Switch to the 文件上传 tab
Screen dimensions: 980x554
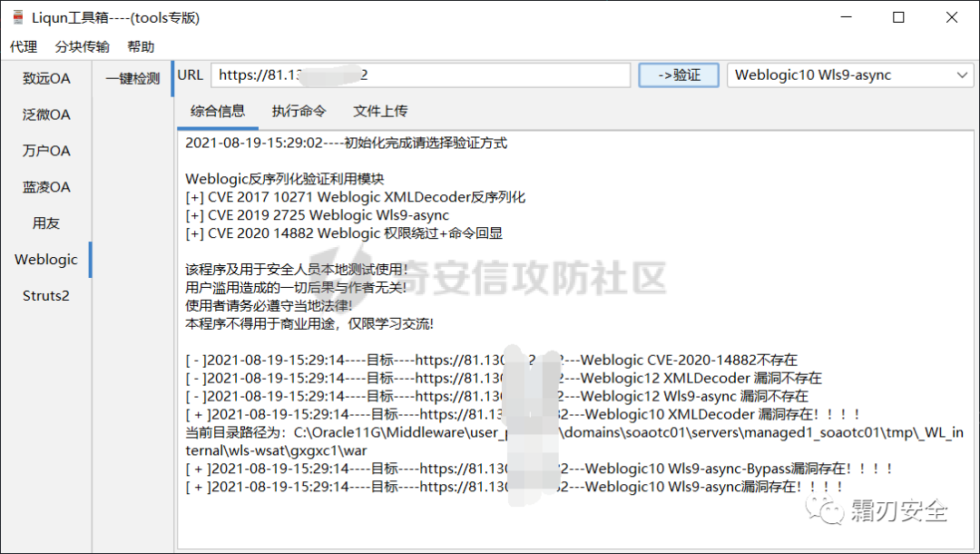click(380, 112)
